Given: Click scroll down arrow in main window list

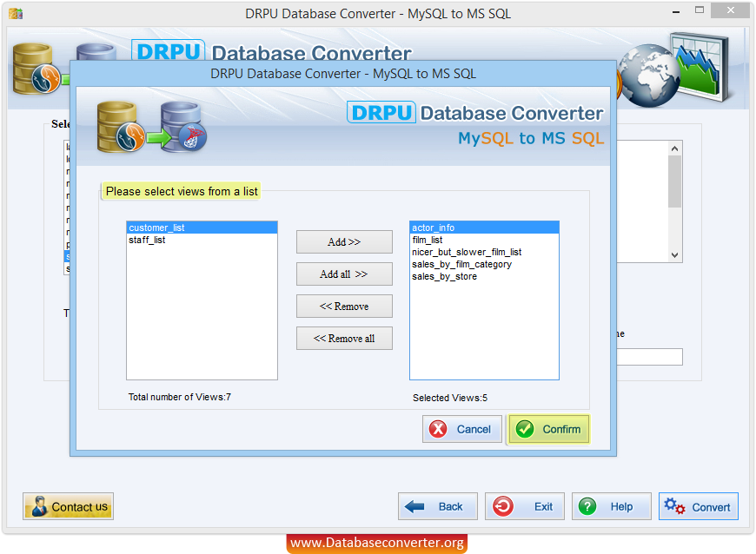Looking at the screenshot, I should click(674, 255).
